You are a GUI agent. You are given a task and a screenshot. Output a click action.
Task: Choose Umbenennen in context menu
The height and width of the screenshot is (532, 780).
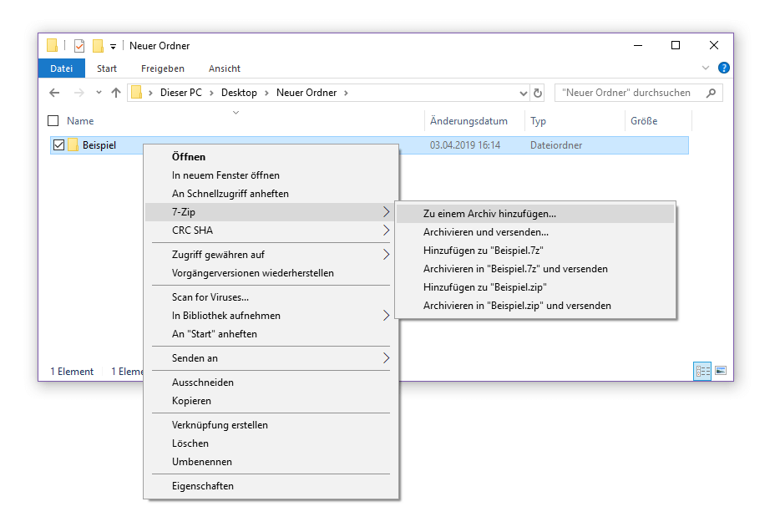(x=271, y=462)
